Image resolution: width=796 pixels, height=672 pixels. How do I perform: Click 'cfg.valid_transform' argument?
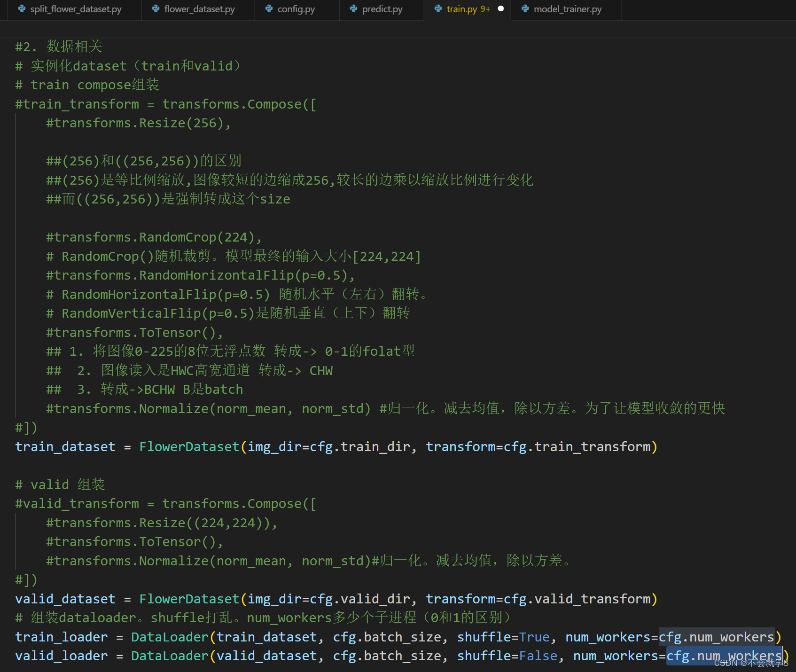tap(577, 599)
